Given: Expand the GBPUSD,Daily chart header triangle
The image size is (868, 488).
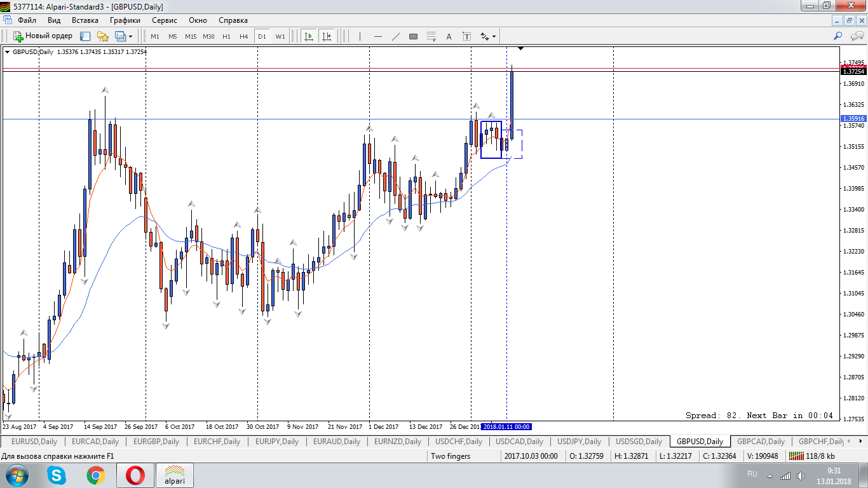Looking at the screenshot, I should click(x=8, y=51).
